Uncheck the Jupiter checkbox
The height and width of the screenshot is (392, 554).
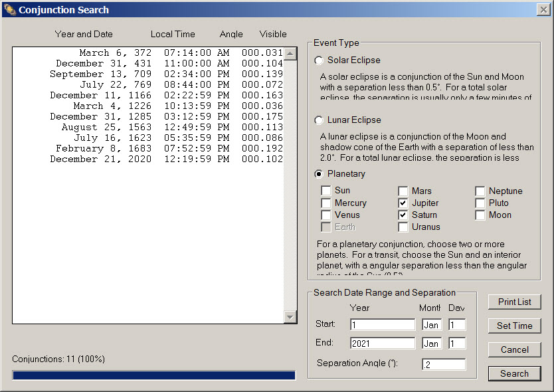tap(403, 203)
